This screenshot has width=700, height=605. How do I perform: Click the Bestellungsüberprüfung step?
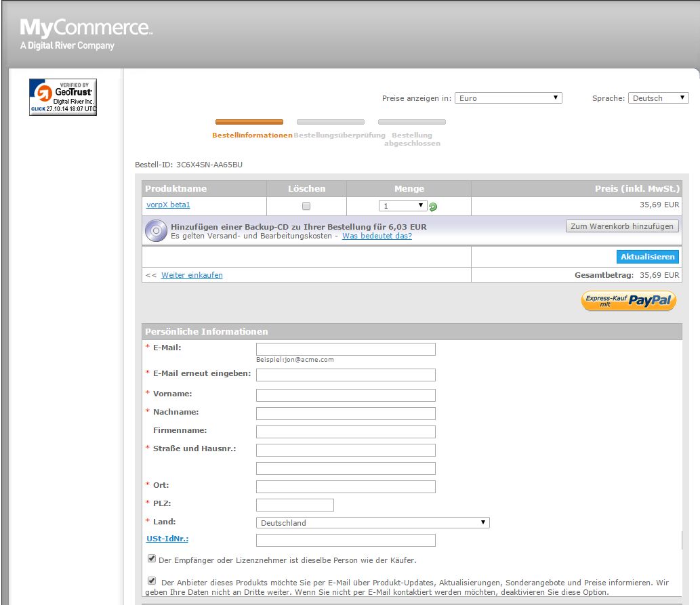pos(339,135)
